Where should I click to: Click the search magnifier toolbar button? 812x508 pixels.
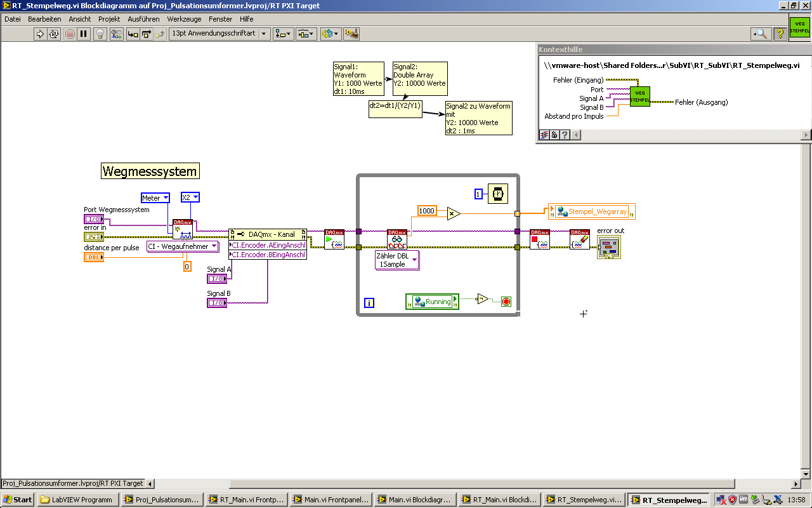[761, 34]
